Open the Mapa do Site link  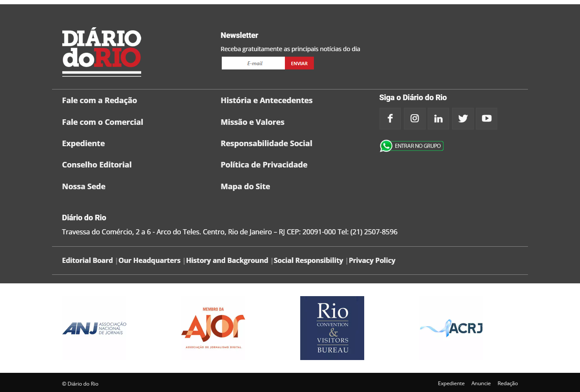pos(245,187)
